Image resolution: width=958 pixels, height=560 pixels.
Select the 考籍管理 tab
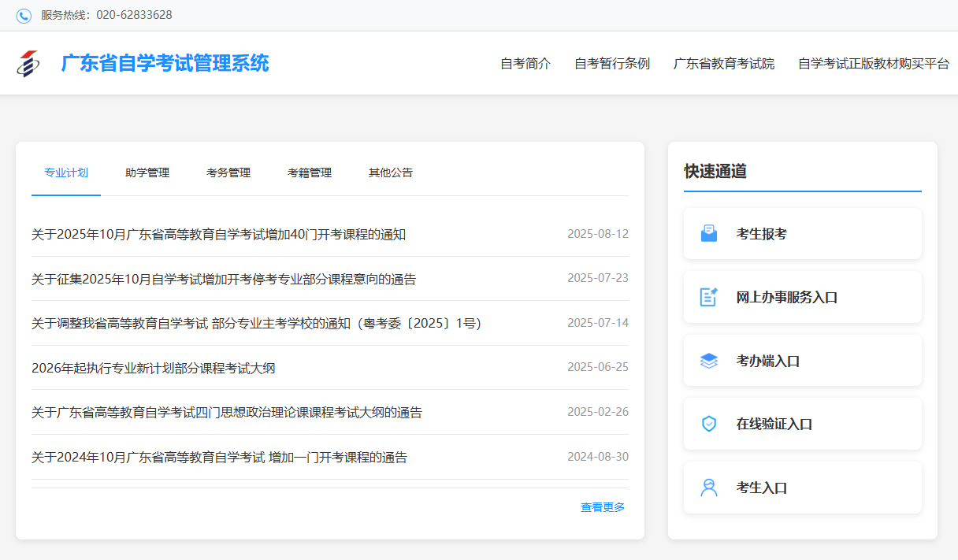click(310, 172)
